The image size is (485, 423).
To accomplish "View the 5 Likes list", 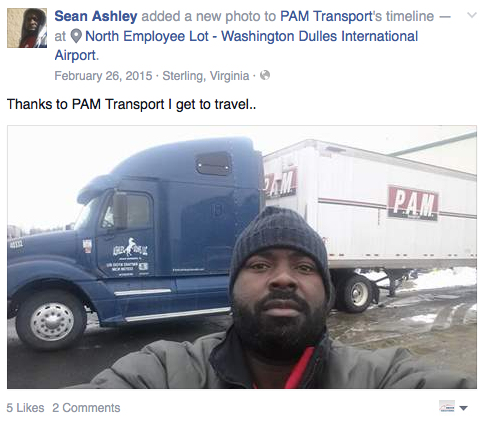I will coord(25,408).
